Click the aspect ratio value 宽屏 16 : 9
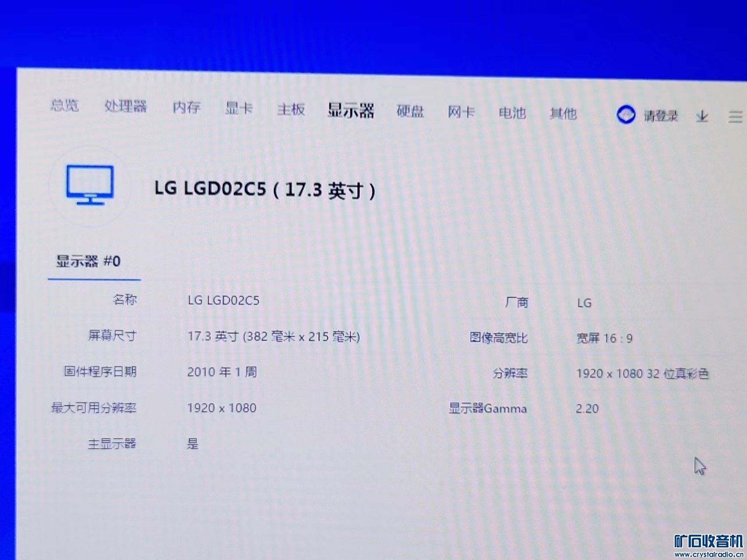The height and width of the screenshot is (560, 747). point(604,338)
